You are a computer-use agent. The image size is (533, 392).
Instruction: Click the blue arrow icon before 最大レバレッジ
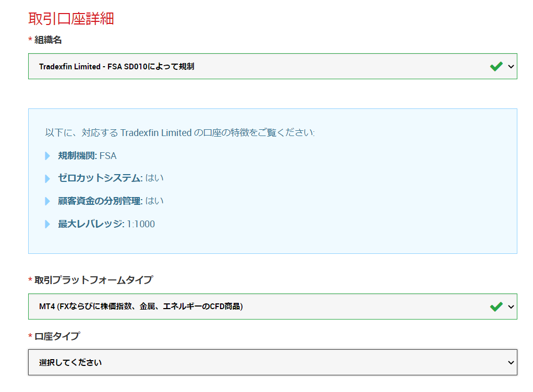pyautogui.click(x=47, y=224)
